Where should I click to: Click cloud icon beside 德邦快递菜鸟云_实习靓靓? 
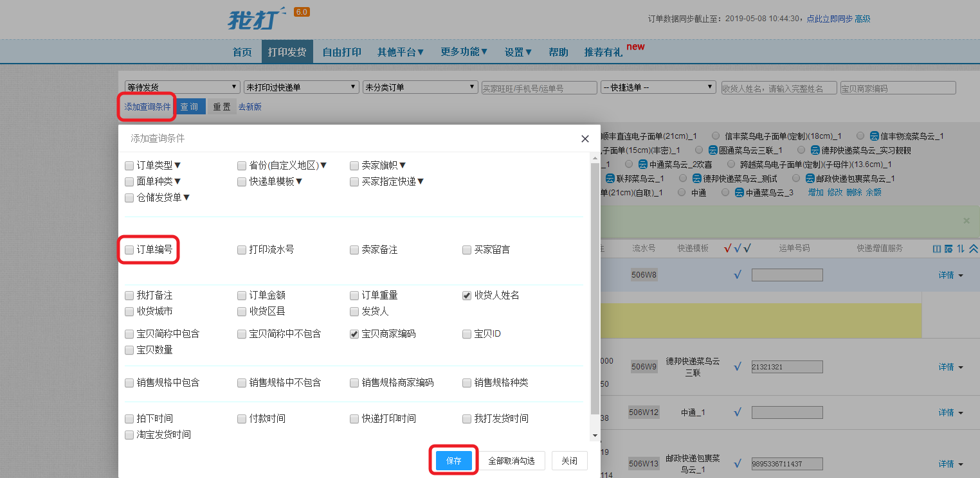click(815, 150)
